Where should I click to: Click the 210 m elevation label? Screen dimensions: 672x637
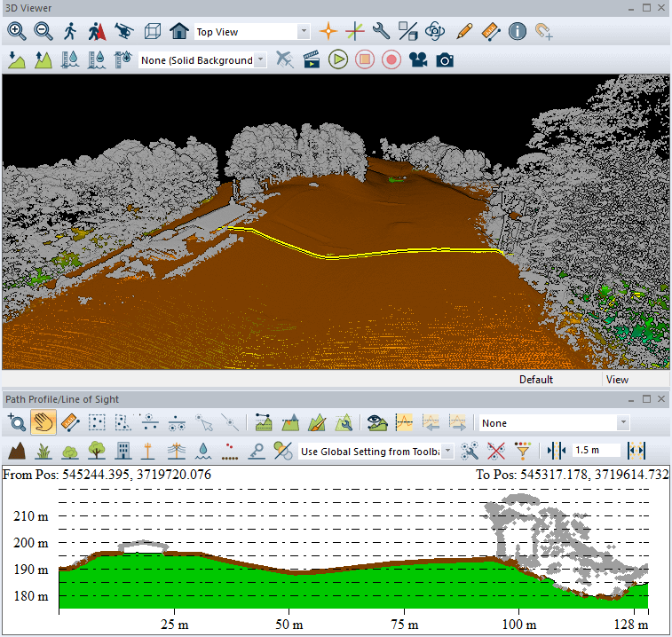pyautogui.click(x=30, y=515)
